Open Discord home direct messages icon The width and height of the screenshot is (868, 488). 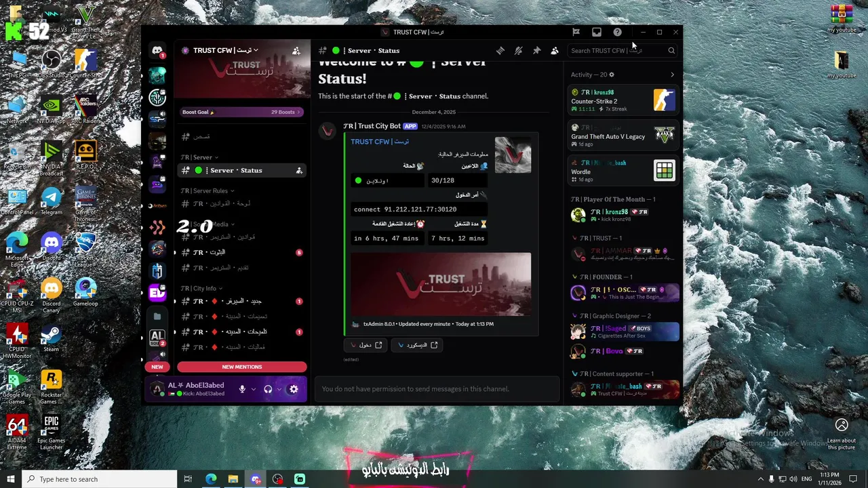(x=157, y=52)
